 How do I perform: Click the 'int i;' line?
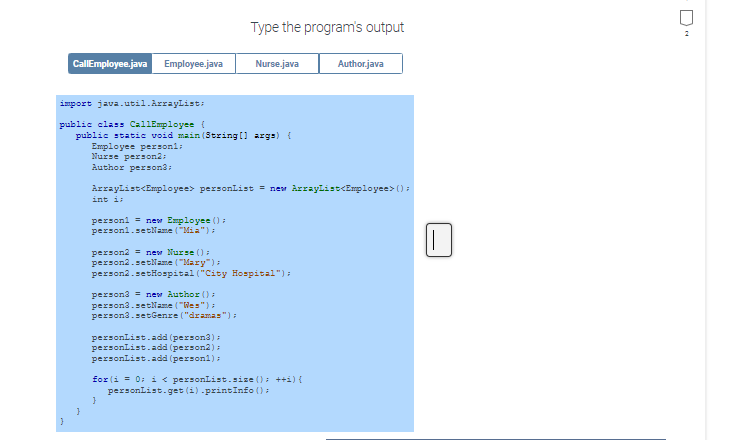pyautogui.click(x=108, y=199)
